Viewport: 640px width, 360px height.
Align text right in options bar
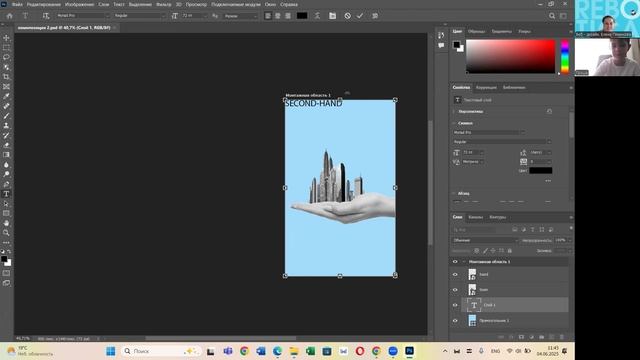tap(288, 16)
